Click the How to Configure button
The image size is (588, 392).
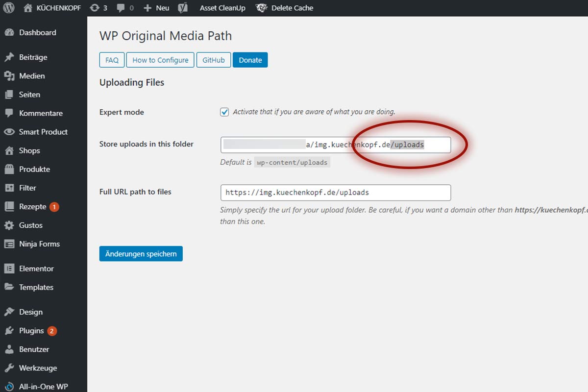pyautogui.click(x=160, y=60)
